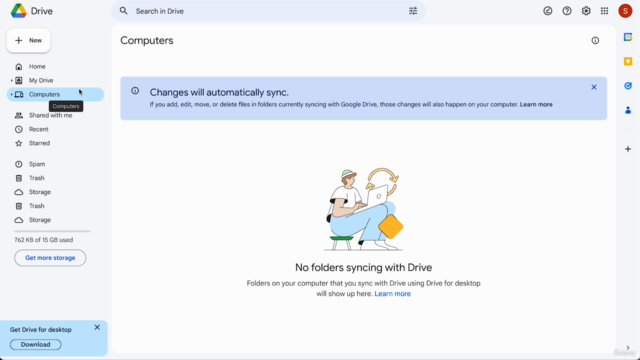Open the Google apps grid

604,11
